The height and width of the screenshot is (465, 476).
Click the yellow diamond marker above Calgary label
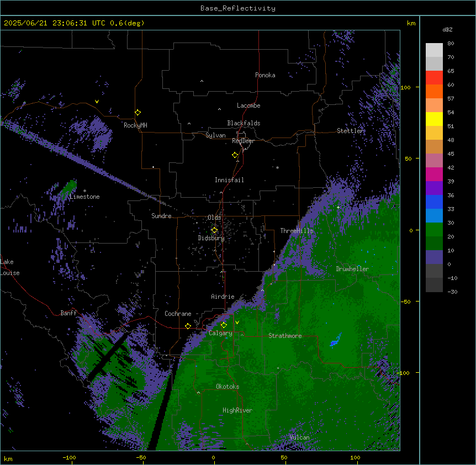point(224,325)
